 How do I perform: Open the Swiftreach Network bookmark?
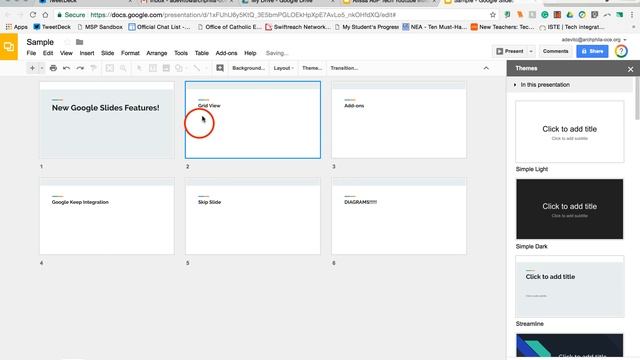click(x=298, y=27)
